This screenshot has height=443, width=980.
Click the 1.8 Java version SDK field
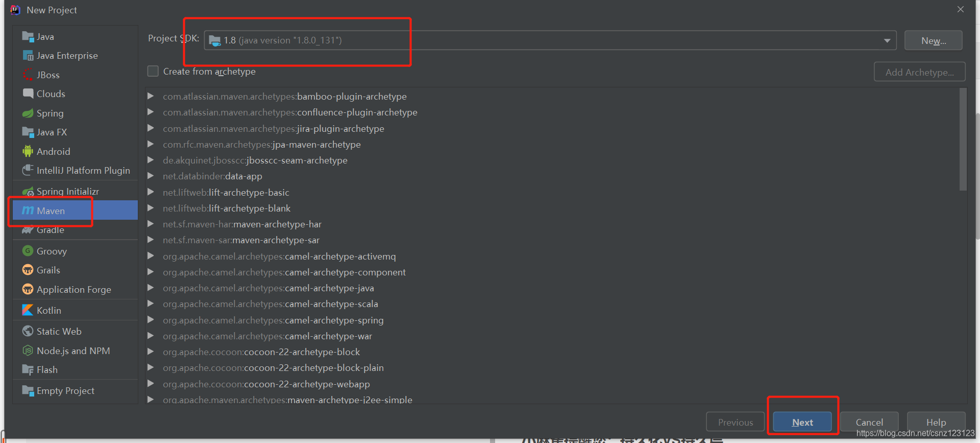pyautogui.click(x=550, y=40)
